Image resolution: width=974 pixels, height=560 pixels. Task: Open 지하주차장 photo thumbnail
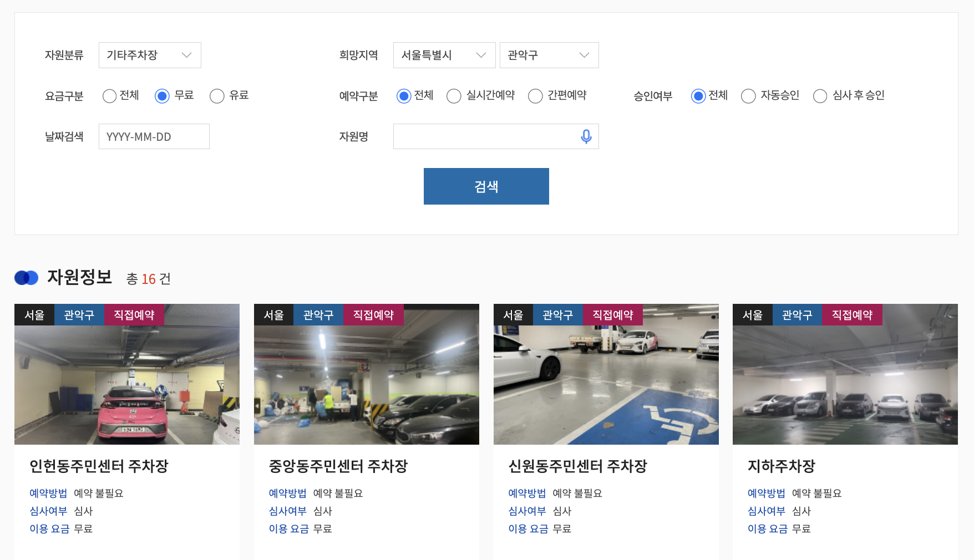[x=845, y=374]
